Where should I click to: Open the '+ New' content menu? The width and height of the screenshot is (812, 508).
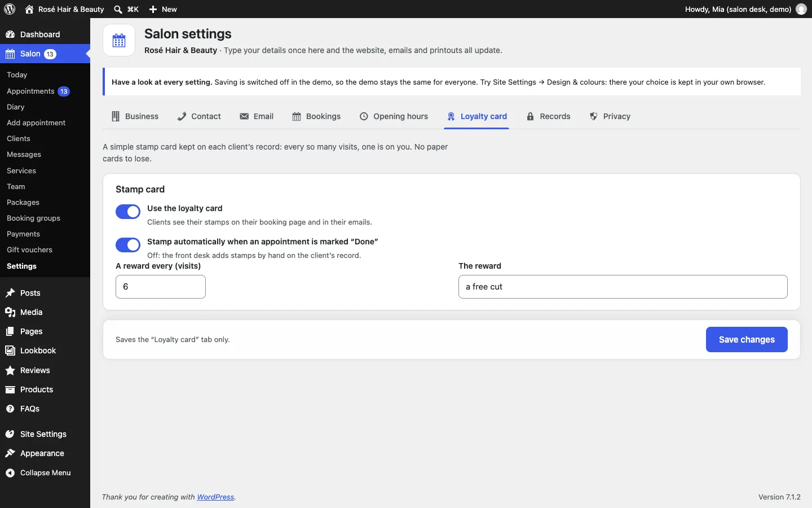[x=162, y=9]
